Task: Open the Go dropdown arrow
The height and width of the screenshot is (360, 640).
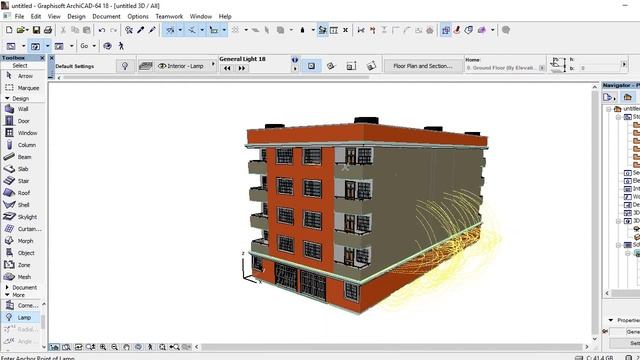Action: point(94,46)
